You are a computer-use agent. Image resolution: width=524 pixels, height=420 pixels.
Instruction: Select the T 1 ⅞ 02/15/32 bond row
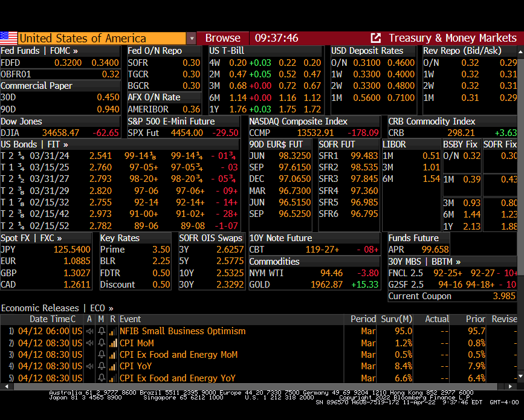(x=120, y=202)
